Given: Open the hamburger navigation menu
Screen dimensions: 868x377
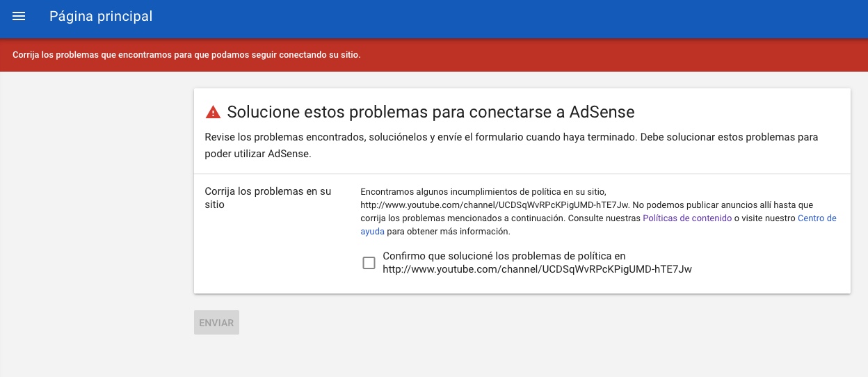Looking at the screenshot, I should click(x=19, y=16).
